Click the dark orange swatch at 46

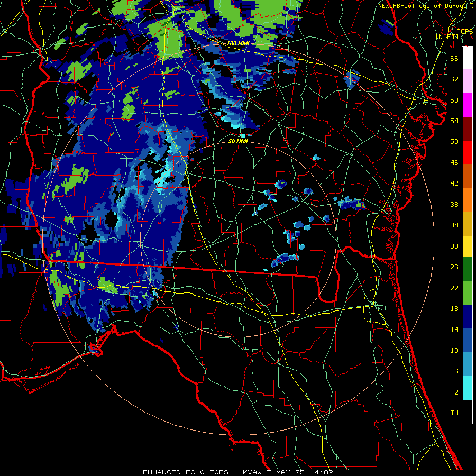click(x=467, y=176)
